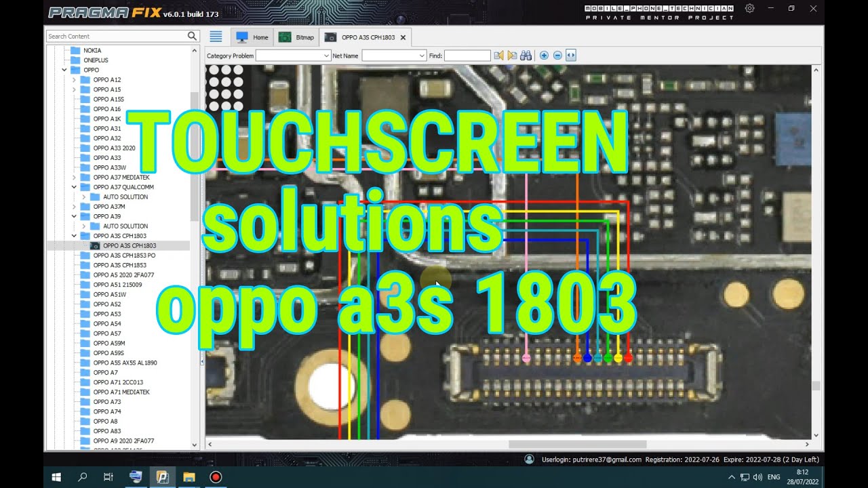
Task: Click the computer monitor app on taskbar
Action: pos(135,477)
